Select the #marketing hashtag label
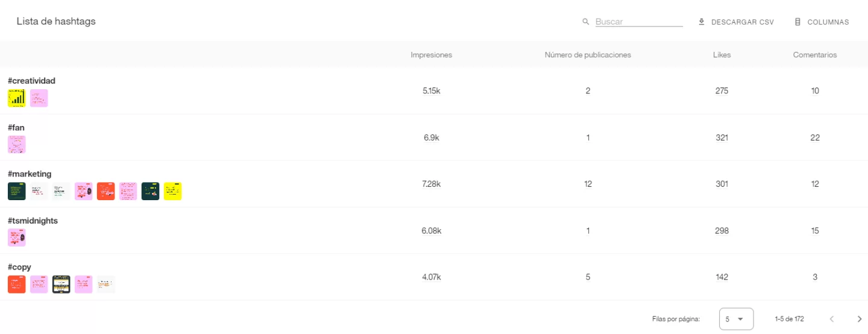Viewport: 868px width, 334px height. (x=30, y=174)
